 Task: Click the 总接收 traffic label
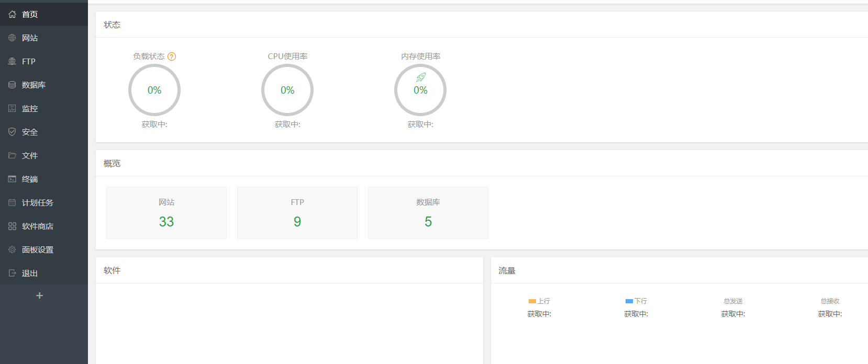pyautogui.click(x=830, y=301)
